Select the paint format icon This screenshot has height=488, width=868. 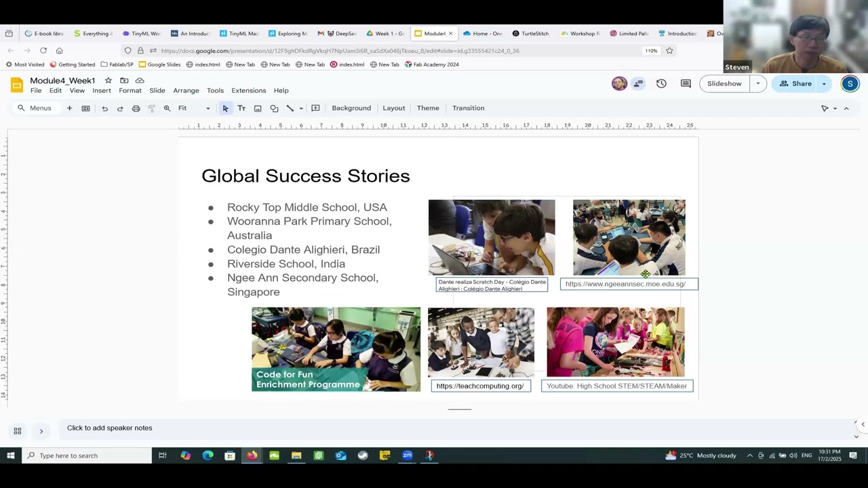click(x=151, y=108)
